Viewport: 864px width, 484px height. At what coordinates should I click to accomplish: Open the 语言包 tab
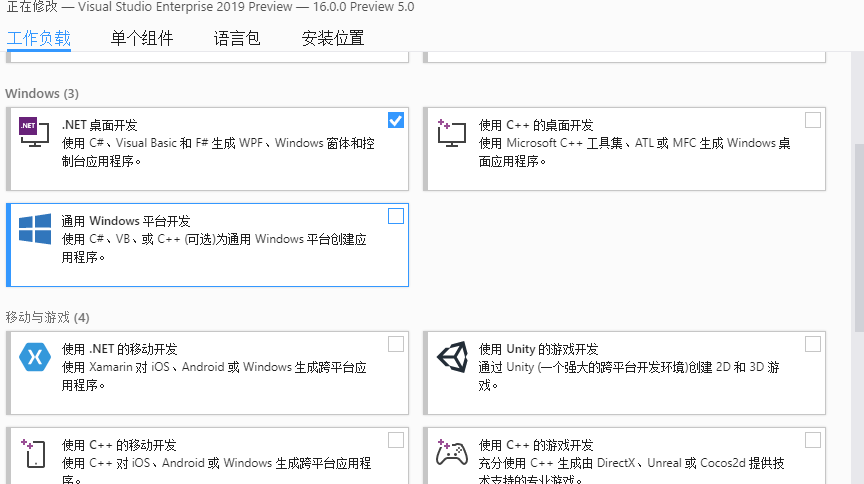[236, 38]
